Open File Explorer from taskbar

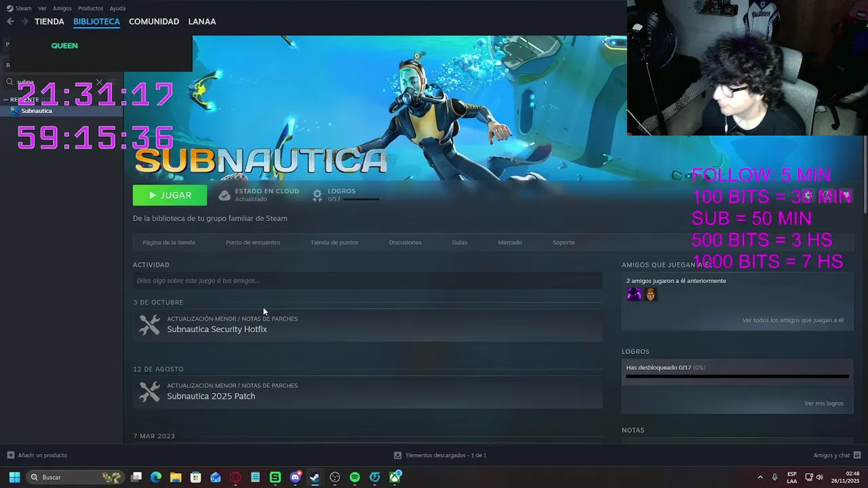click(x=176, y=477)
